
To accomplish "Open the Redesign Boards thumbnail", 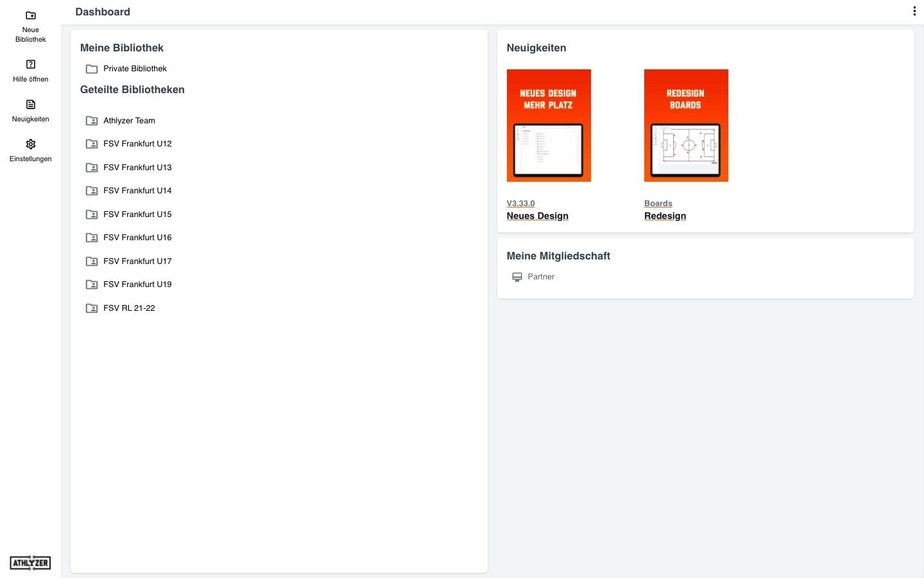I will click(x=686, y=125).
